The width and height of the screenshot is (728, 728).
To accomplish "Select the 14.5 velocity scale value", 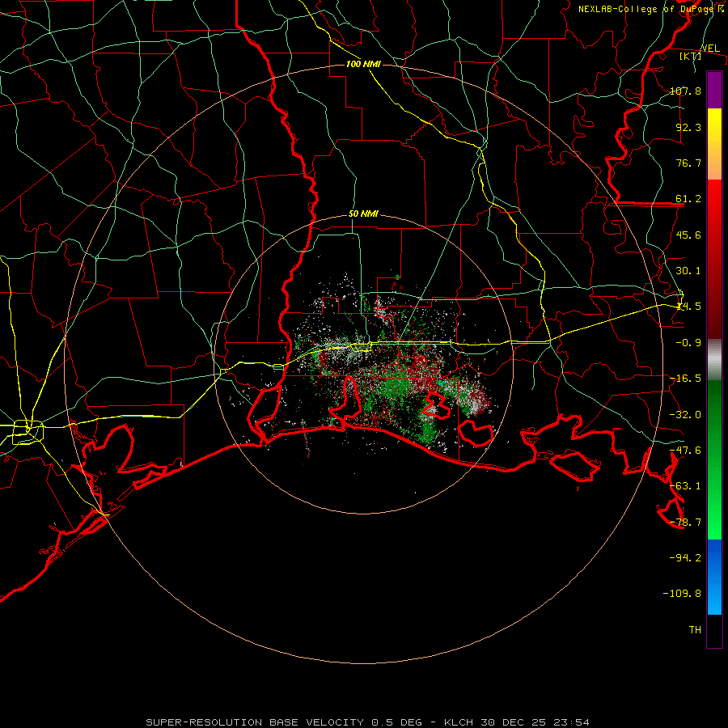I will (689, 306).
